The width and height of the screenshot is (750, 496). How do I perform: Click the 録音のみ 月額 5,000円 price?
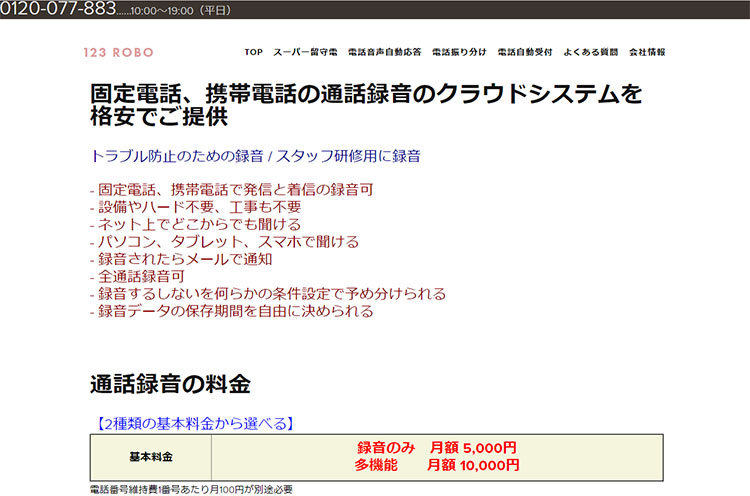(x=437, y=448)
